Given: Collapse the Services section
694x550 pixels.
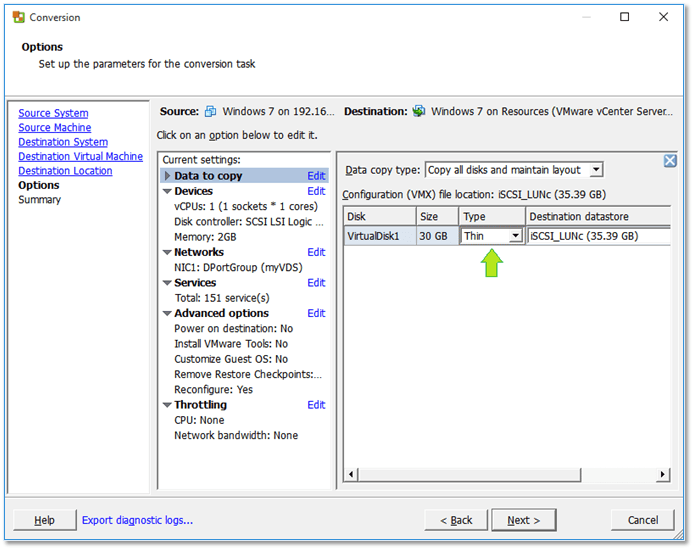Looking at the screenshot, I should point(167,283).
